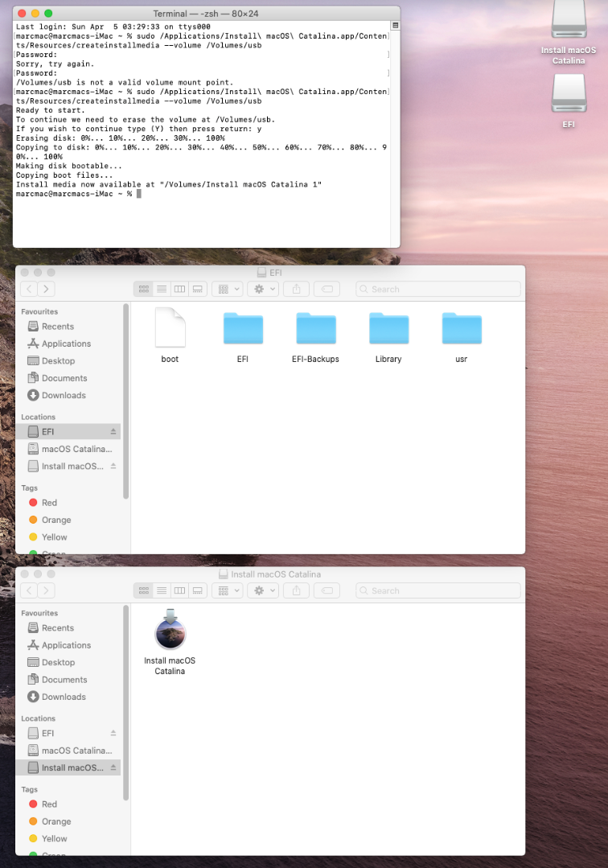The height and width of the screenshot is (868, 608).
Task: Open Applications in EFI window sidebar
Action: coord(68,343)
